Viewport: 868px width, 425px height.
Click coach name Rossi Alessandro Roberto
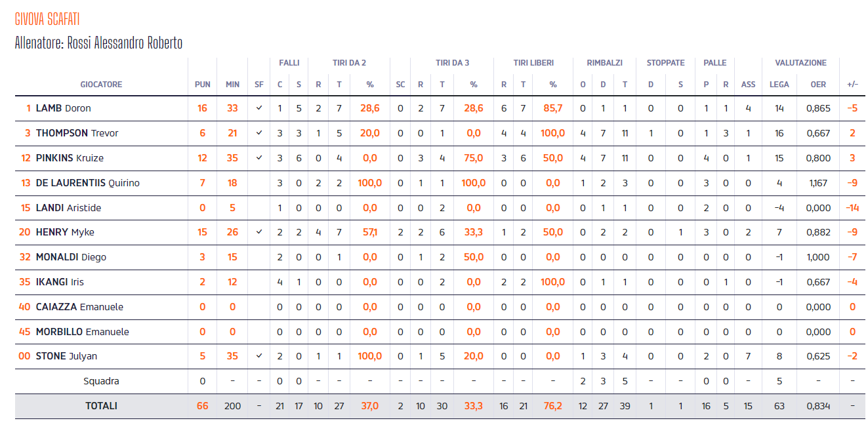pyautogui.click(x=125, y=43)
